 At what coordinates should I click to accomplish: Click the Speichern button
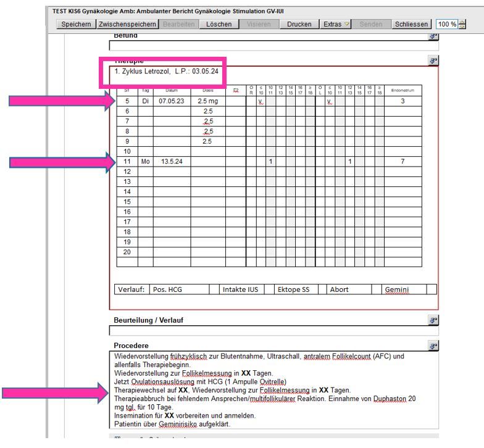tap(75, 24)
